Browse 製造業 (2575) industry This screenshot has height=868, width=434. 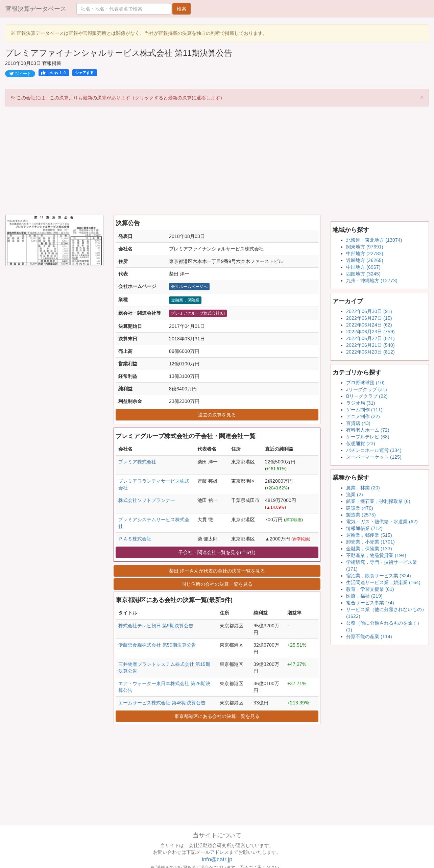361,515
